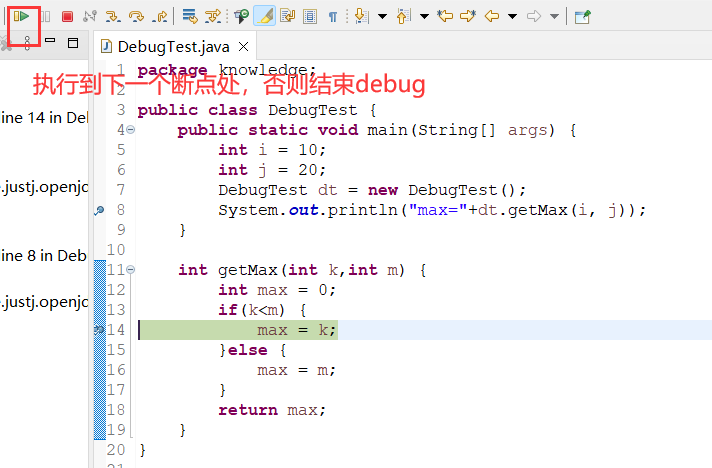Click the blue range indicator bar beside line 16

click(x=100, y=370)
